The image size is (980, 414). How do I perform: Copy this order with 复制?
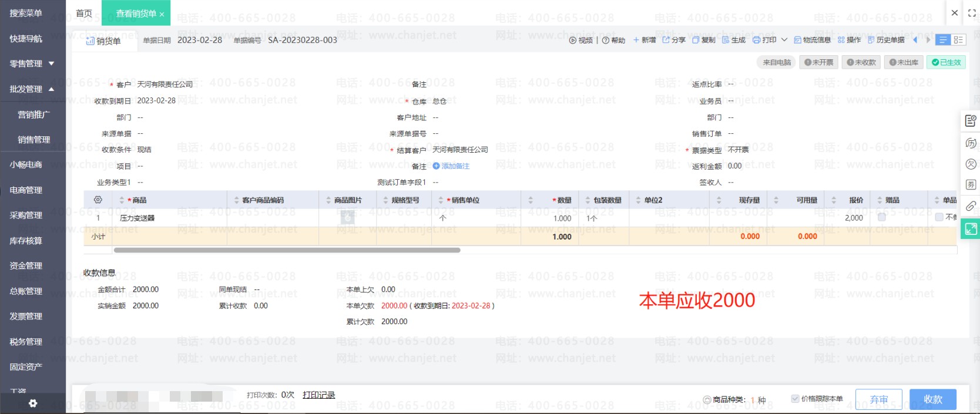click(704, 40)
